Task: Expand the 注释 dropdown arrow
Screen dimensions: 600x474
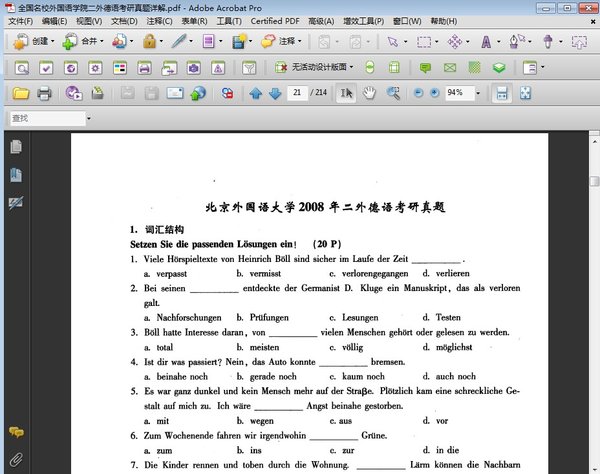Action: (x=300, y=41)
